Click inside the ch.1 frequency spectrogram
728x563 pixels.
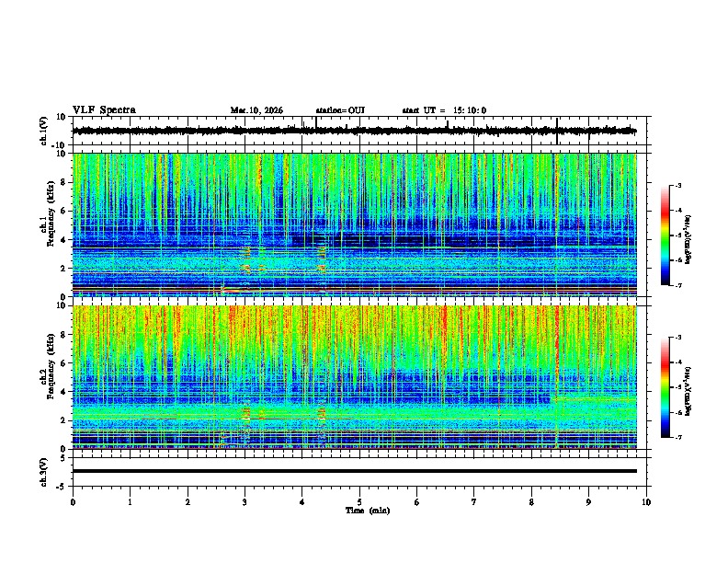(354, 224)
